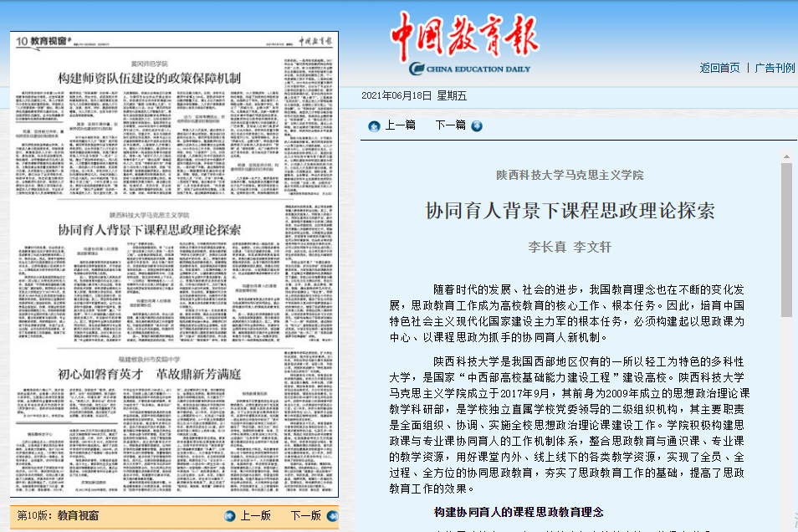
Task: Click the blue previous-article arrow icon
Action: (374, 126)
